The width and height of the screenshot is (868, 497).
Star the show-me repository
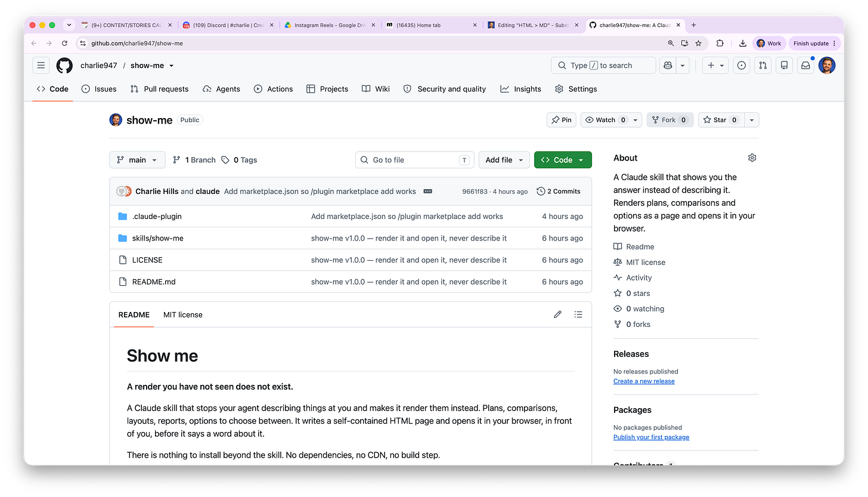coord(721,120)
